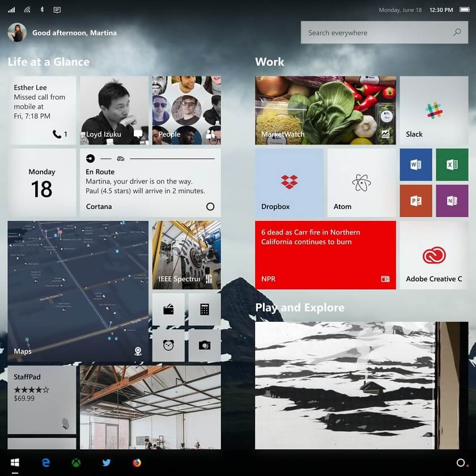Click the Play and Explore group title

coord(300,308)
